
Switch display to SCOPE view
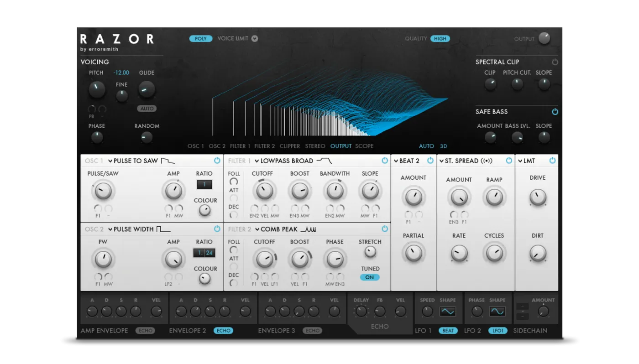364,146
